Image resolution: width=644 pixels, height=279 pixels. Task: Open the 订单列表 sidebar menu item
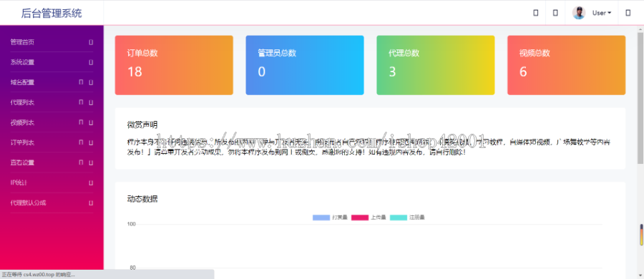52,142
